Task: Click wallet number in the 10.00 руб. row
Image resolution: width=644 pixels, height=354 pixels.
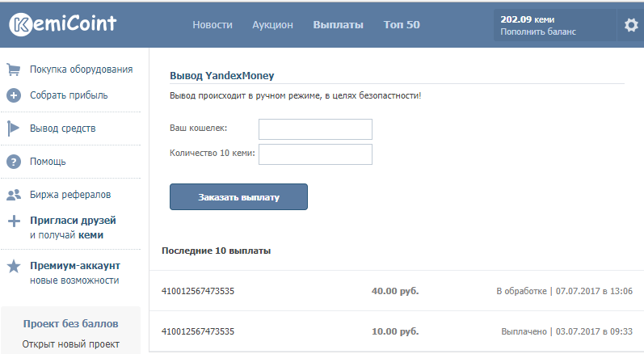Action: [x=198, y=331]
